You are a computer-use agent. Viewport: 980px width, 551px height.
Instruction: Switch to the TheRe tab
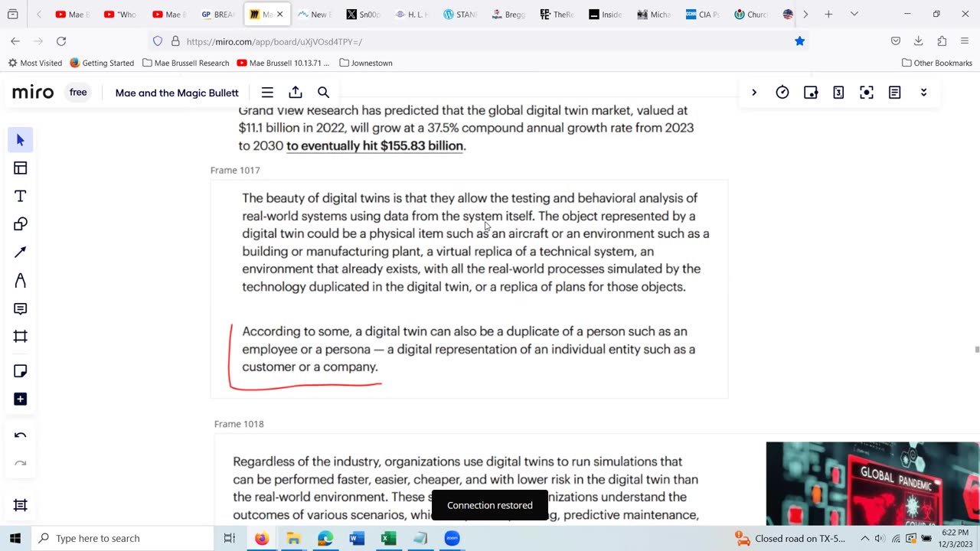[557, 14]
